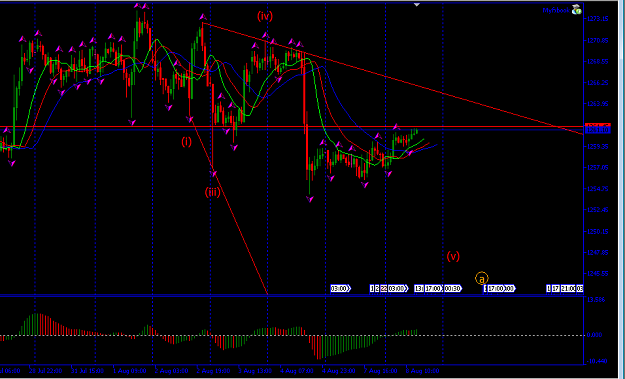The image size is (625, 379).
Task: Click indicator scale value 0.000
Action: pos(594,335)
